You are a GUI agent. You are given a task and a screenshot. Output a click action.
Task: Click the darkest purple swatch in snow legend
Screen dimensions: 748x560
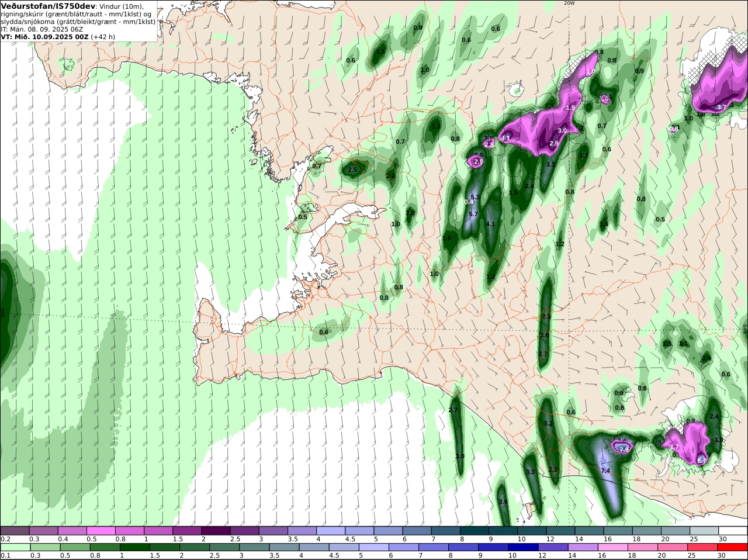pos(215,530)
